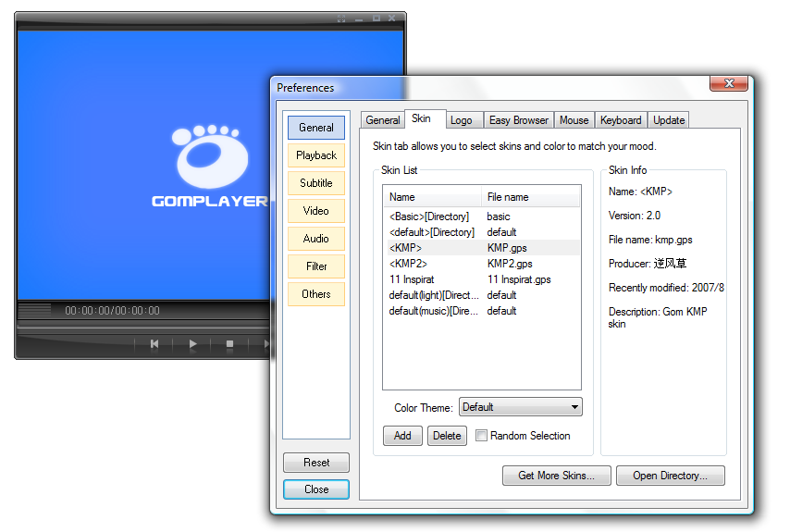This screenshot has height=532, width=790.
Task: Click Open Directory... button
Action: point(671,476)
